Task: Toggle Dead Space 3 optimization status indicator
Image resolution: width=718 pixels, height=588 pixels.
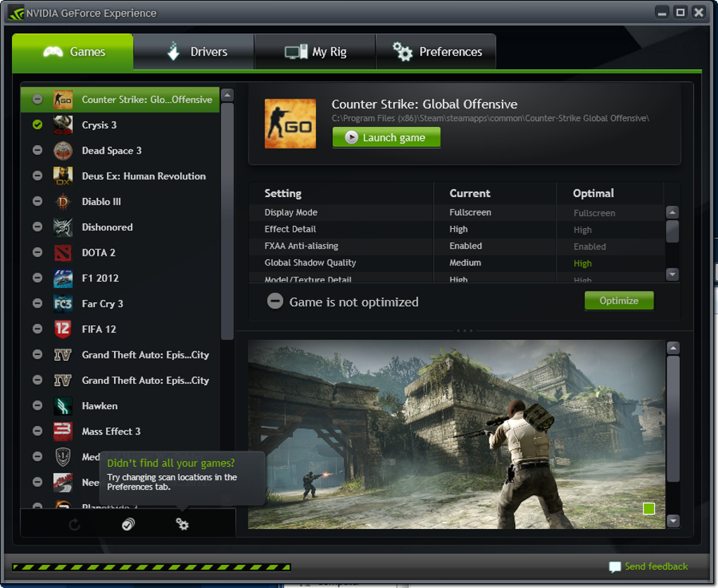Action: click(37, 150)
